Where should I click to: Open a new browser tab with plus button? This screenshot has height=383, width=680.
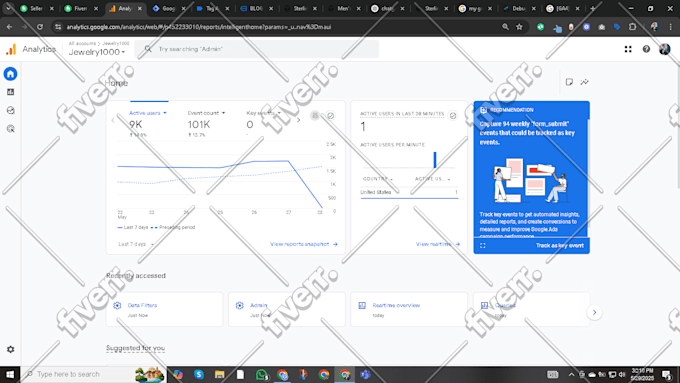[592, 8]
